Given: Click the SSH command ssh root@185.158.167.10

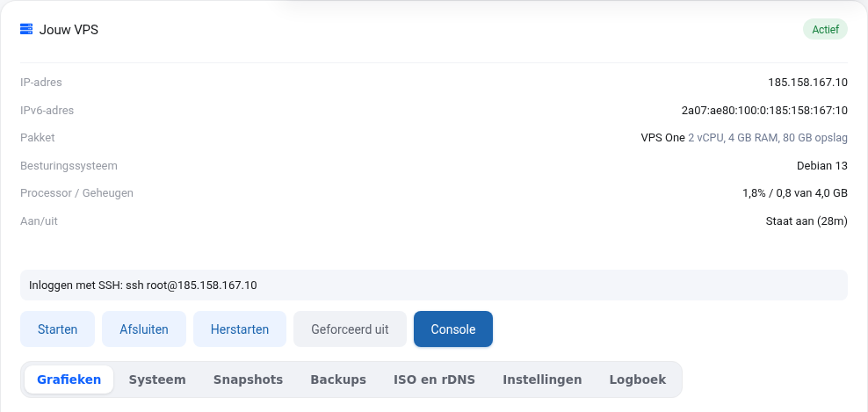Looking at the screenshot, I should (x=191, y=286).
